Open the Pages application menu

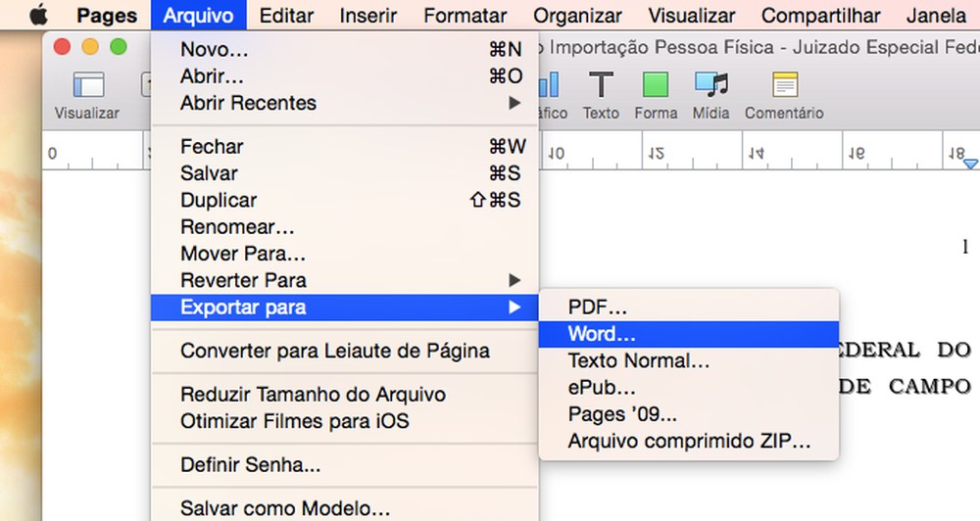107,15
